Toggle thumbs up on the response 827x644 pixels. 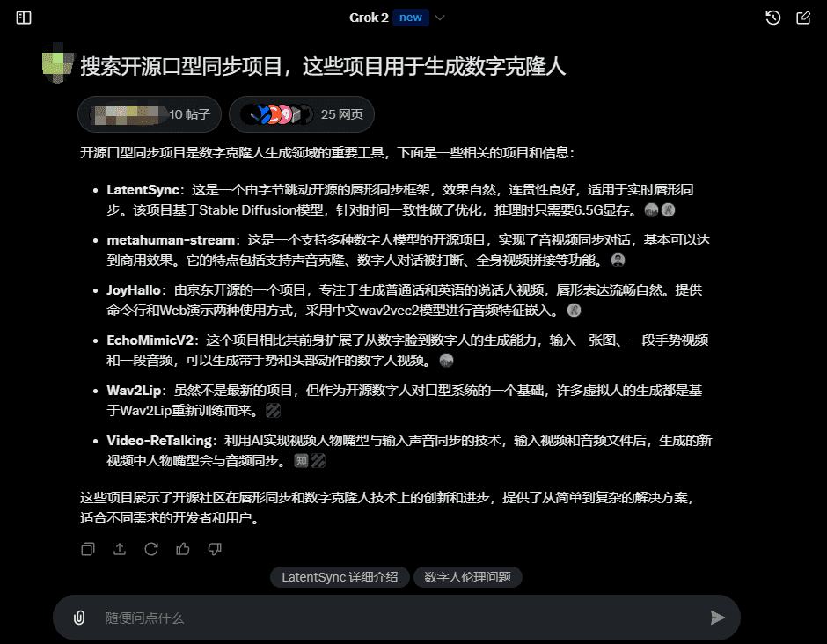tap(183, 549)
